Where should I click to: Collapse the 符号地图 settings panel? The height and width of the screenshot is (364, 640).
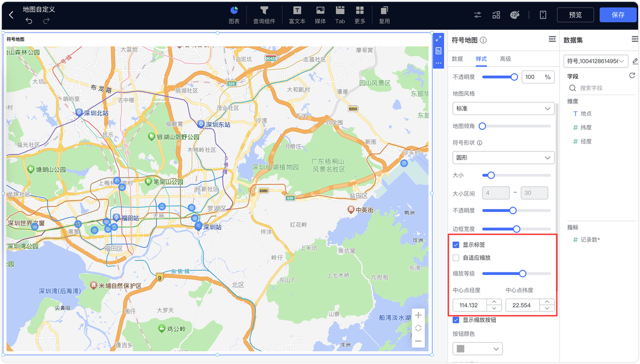click(552, 39)
